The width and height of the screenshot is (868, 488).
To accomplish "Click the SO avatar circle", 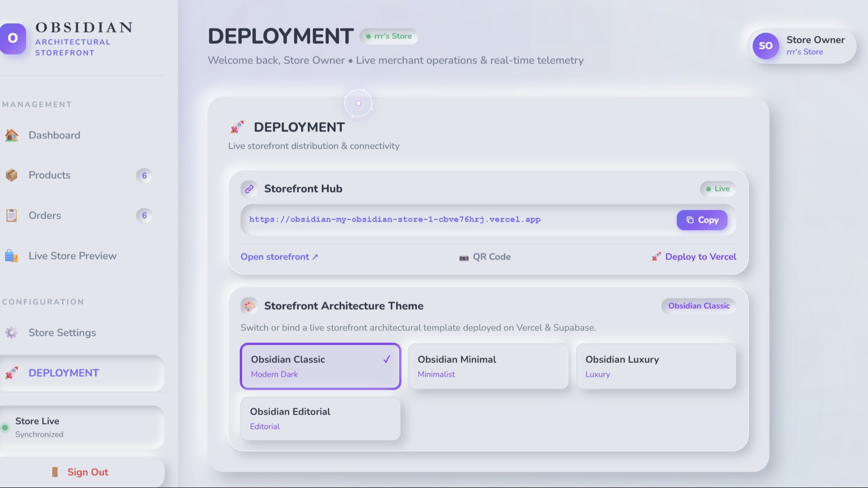I will pos(765,46).
